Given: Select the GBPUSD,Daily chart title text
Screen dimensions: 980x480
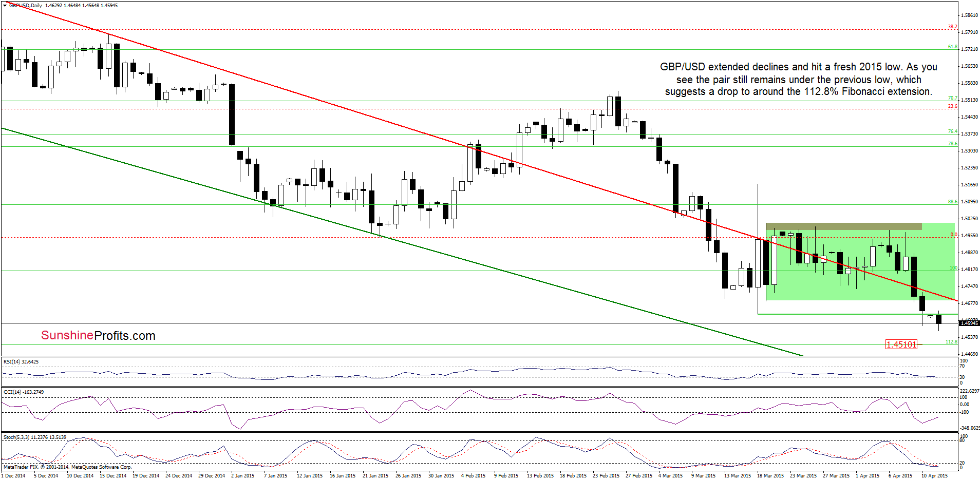Looking at the screenshot, I should pos(26,6).
